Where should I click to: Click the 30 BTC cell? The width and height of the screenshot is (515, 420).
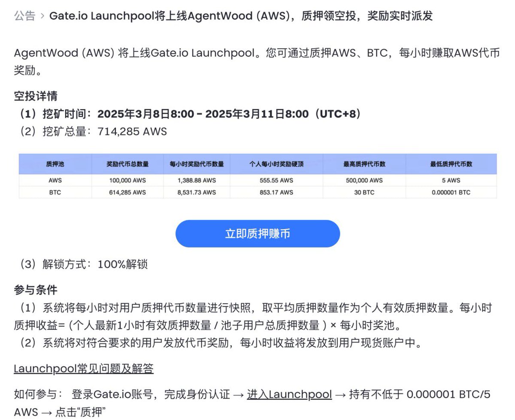tap(364, 192)
